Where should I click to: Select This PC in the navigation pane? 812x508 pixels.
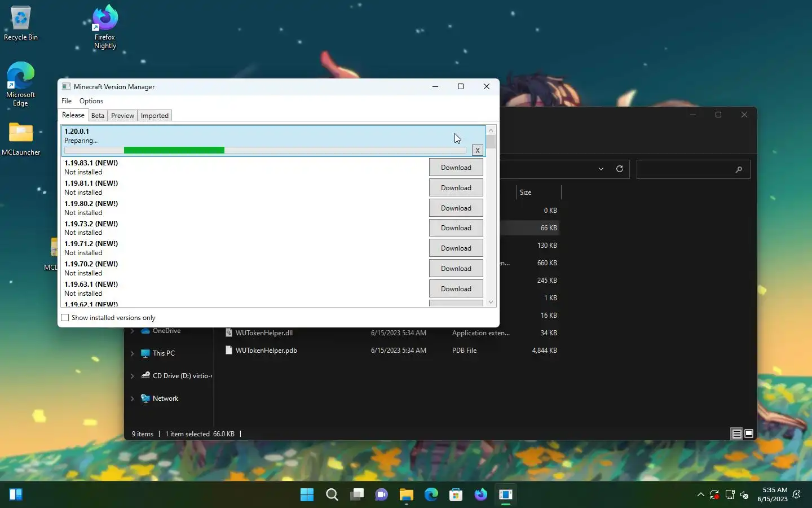click(x=164, y=353)
